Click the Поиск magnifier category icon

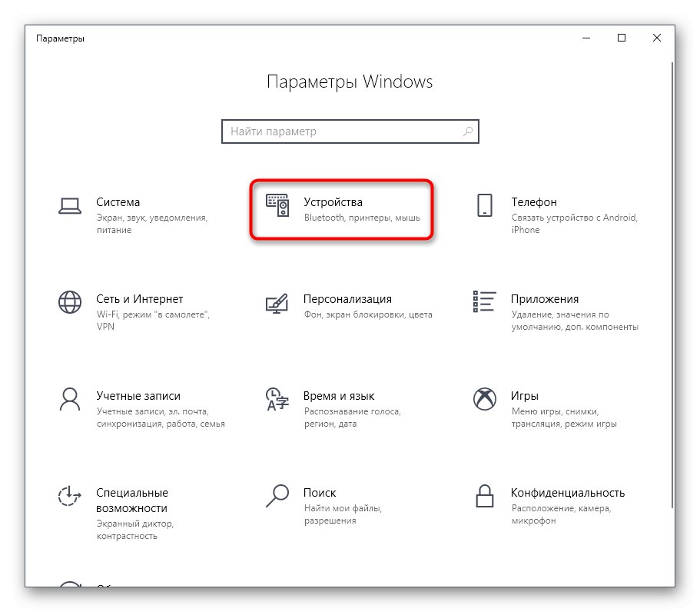point(277,496)
